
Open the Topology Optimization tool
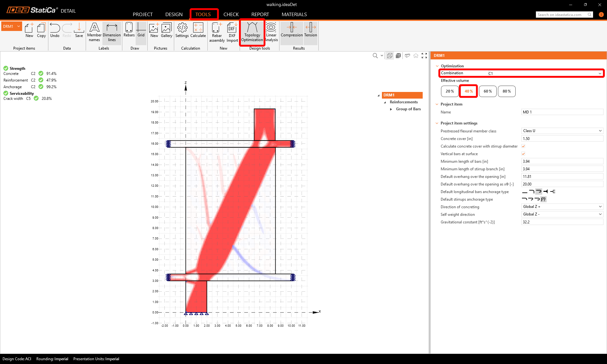[x=252, y=32]
